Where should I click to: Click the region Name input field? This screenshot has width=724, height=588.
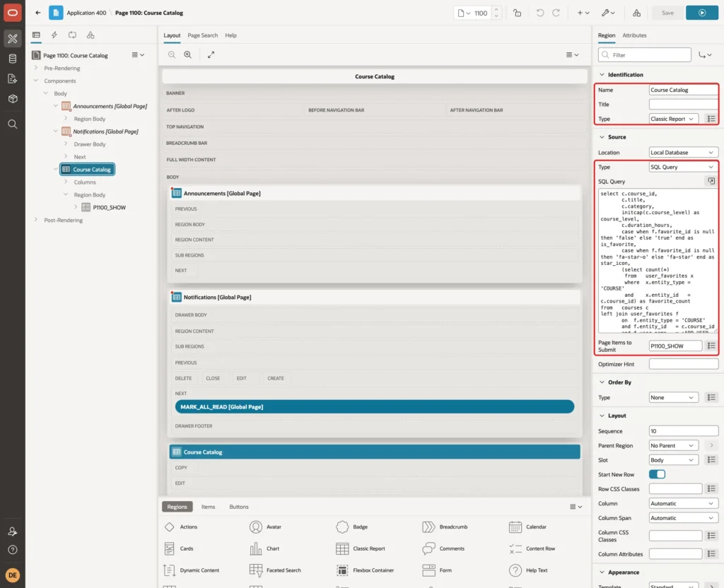coord(684,90)
